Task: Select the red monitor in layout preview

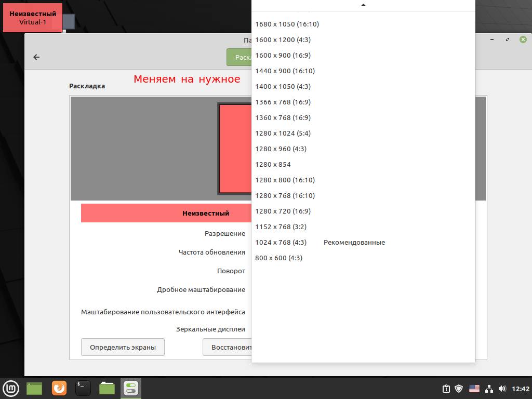Action: tap(235, 149)
